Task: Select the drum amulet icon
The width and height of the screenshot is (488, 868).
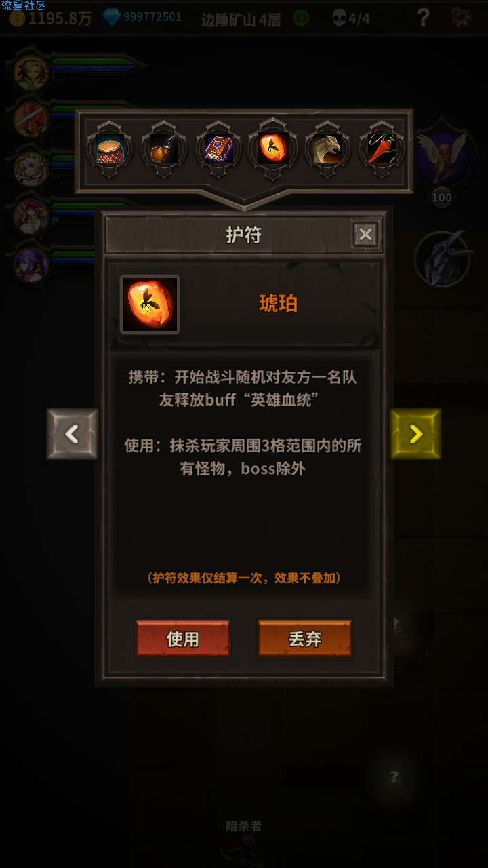Action: (108, 149)
